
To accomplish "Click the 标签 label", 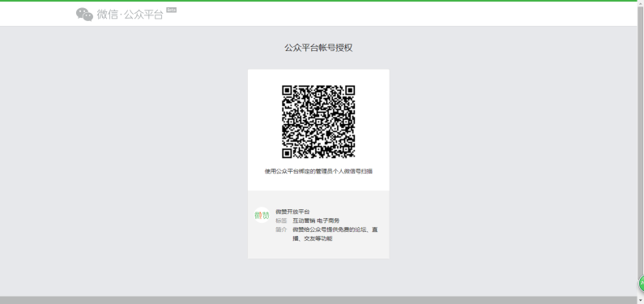I will [281, 221].
